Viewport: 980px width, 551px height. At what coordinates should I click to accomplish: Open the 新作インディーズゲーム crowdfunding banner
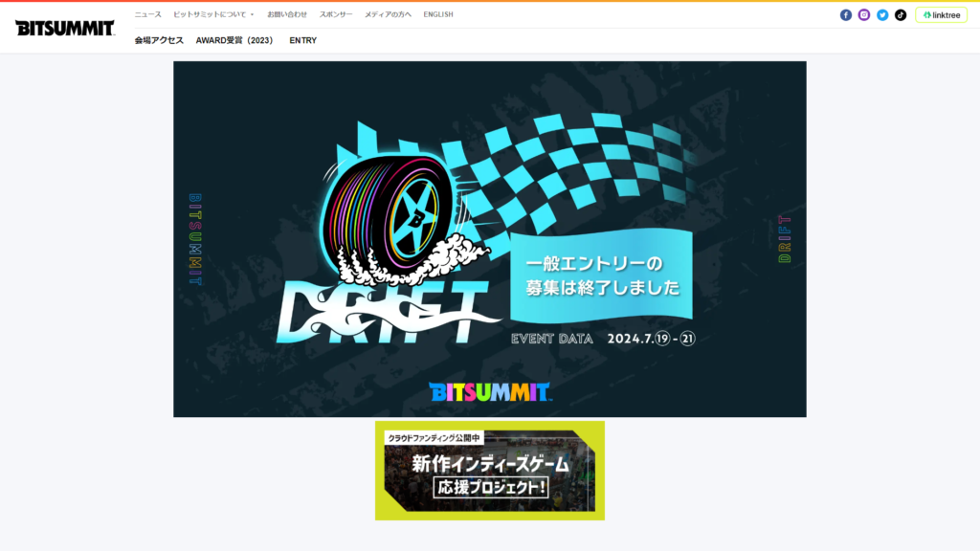(490, 471)
